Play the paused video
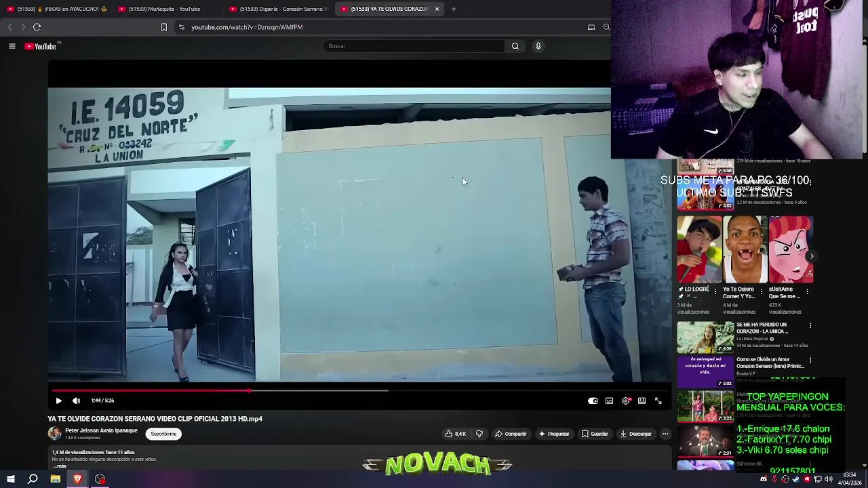 tap(58, 401)
